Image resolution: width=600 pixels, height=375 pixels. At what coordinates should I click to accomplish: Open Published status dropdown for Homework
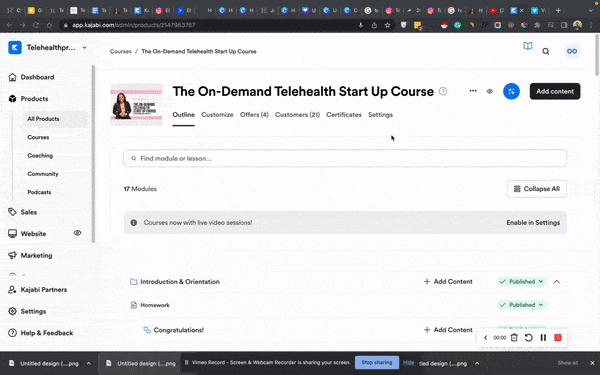[x=522, y=305]
